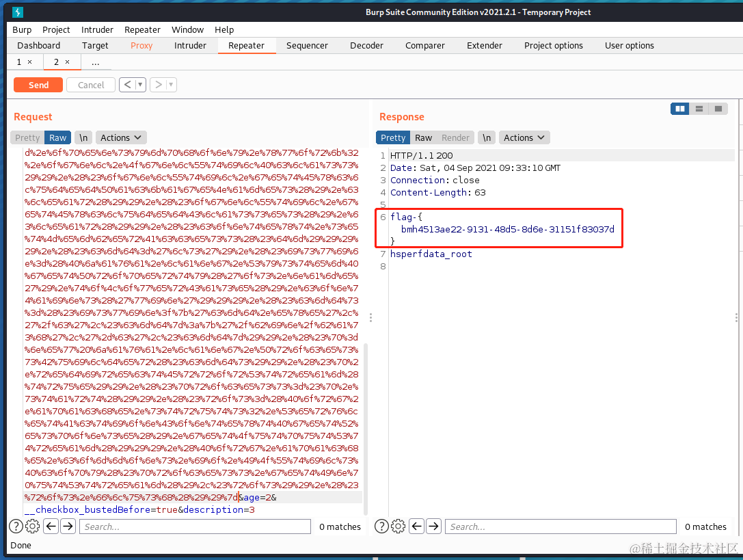This screenshot has height=560, width=743.
Task: Toggle response non-printable \n characters display
Action: tap(487, 137)
